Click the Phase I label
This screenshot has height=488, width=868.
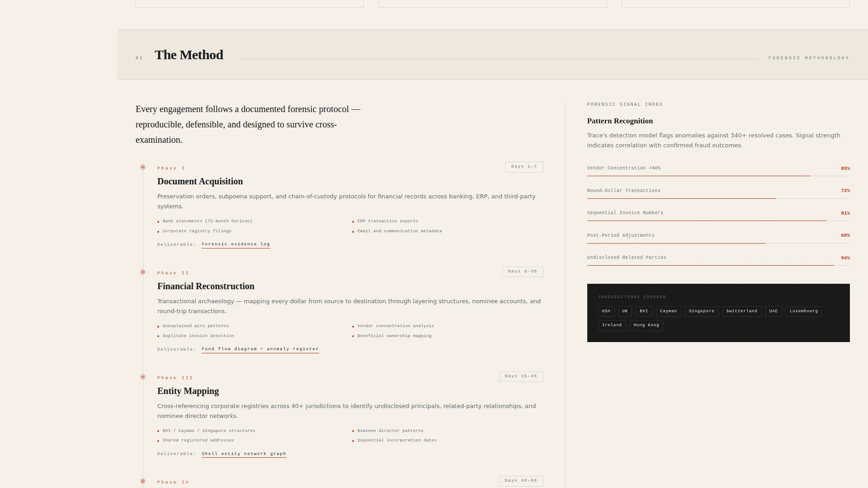[171, 168]
